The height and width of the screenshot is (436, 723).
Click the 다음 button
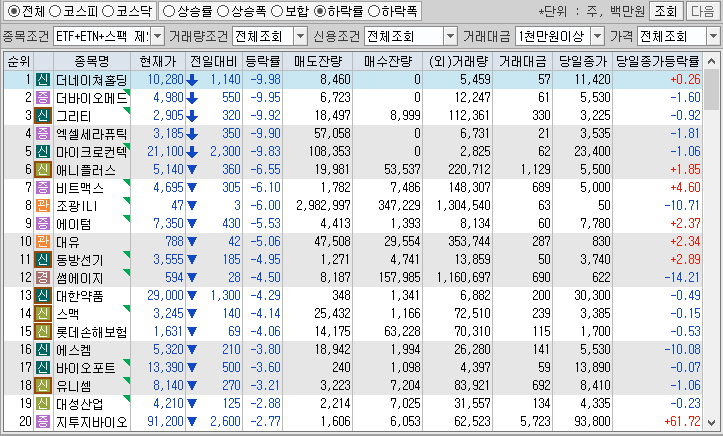pos(702,11)
